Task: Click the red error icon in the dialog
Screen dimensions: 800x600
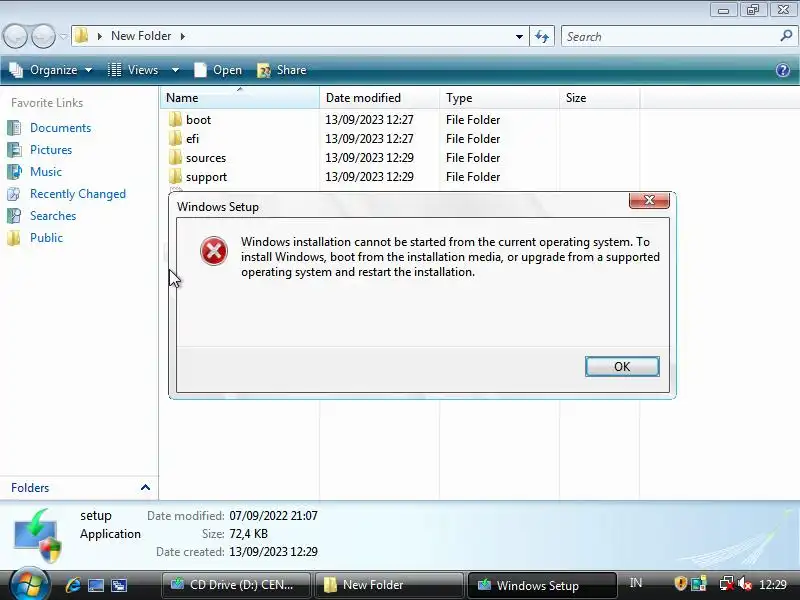Action: coord(214,251)
